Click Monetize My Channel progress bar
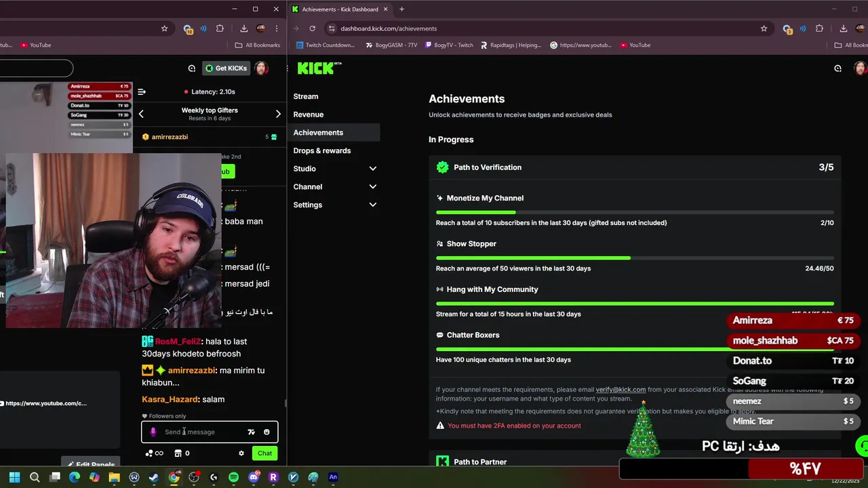Screen dimensions: 868x488 tap(635, 212)
